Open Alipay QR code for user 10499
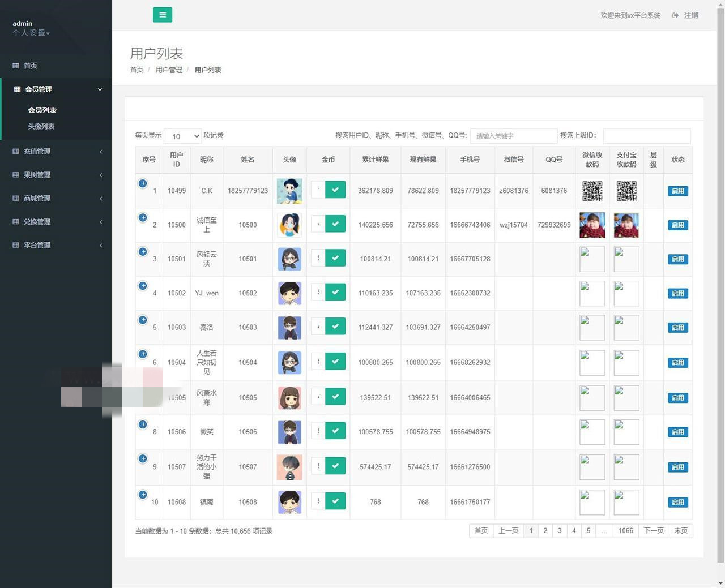Viewport: 725px width, 588px height. 626,191
